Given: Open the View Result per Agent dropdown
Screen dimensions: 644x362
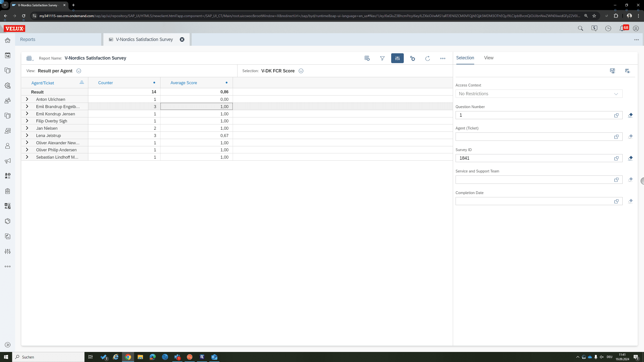Looking at the screenshot, I should point(79,71).
